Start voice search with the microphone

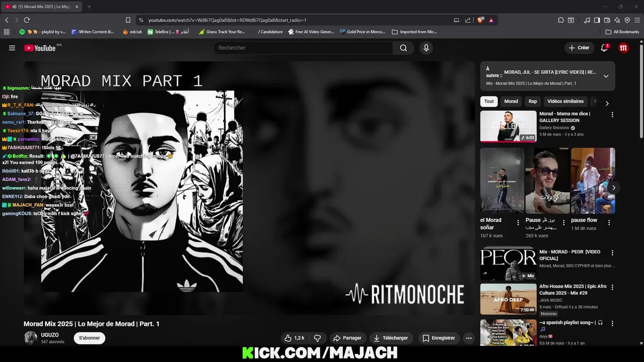pyautogui.click(x=426, y=48)
